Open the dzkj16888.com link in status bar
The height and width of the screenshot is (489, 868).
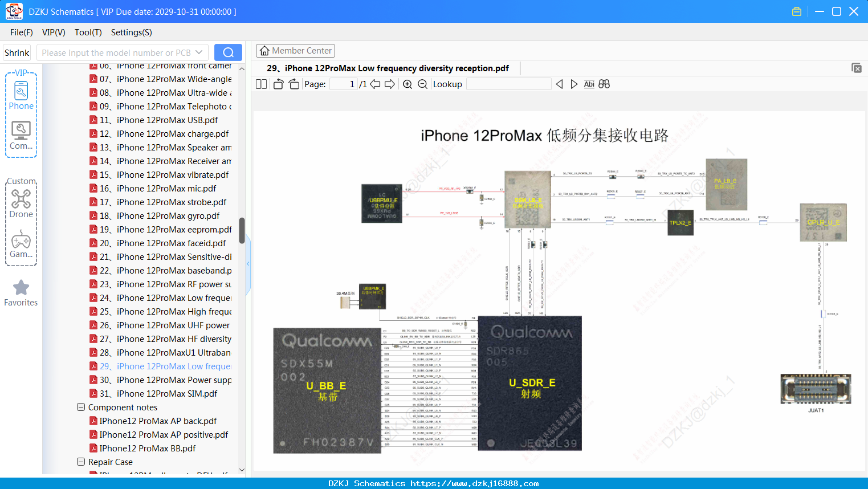point(475,483)
